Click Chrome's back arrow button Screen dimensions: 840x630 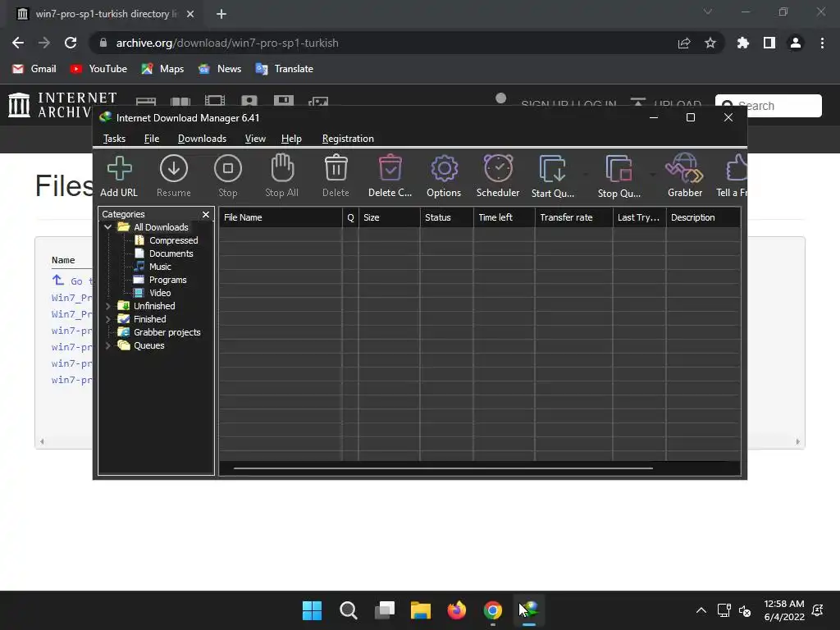18,43
